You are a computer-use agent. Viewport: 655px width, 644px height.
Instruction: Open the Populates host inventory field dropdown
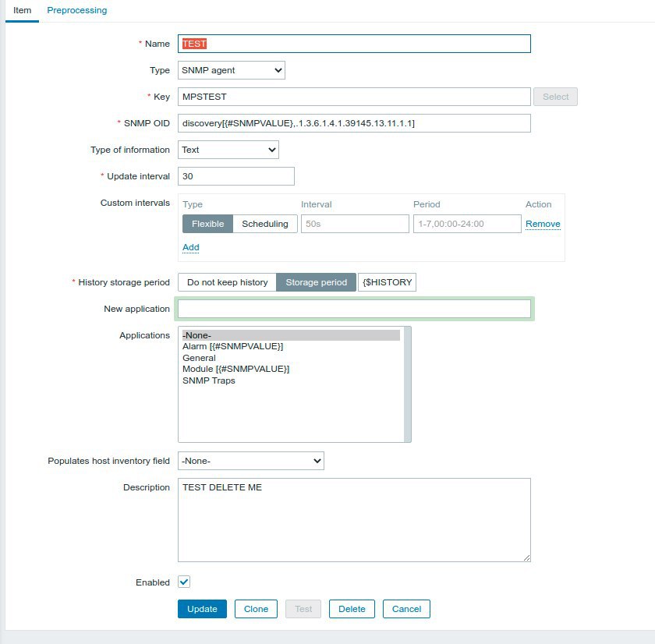point(250,461)
